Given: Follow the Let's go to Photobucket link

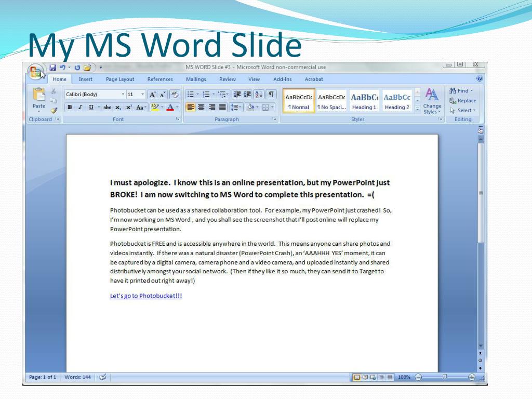Looking at the screenshot, I should pyautogui.click(x=146, y=296).
